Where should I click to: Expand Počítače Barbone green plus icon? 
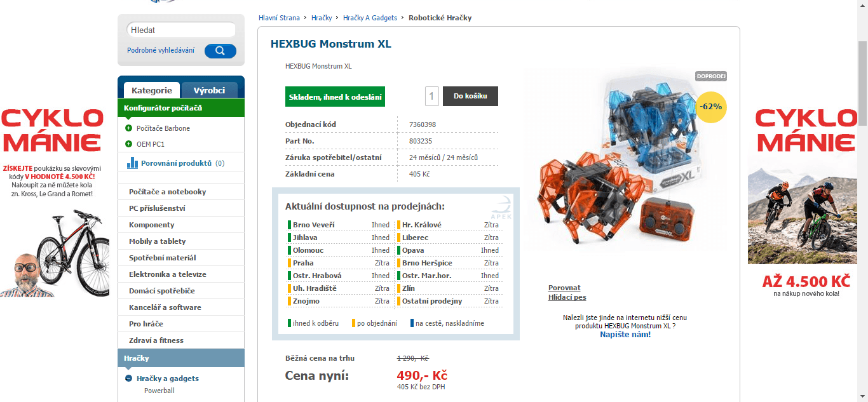pos(129,128)
